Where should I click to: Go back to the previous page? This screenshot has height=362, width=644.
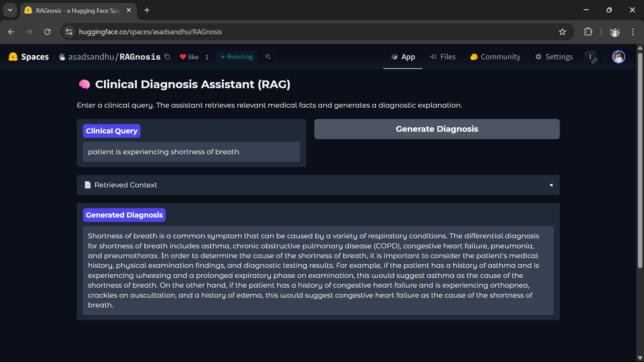[x=11, y=32]
